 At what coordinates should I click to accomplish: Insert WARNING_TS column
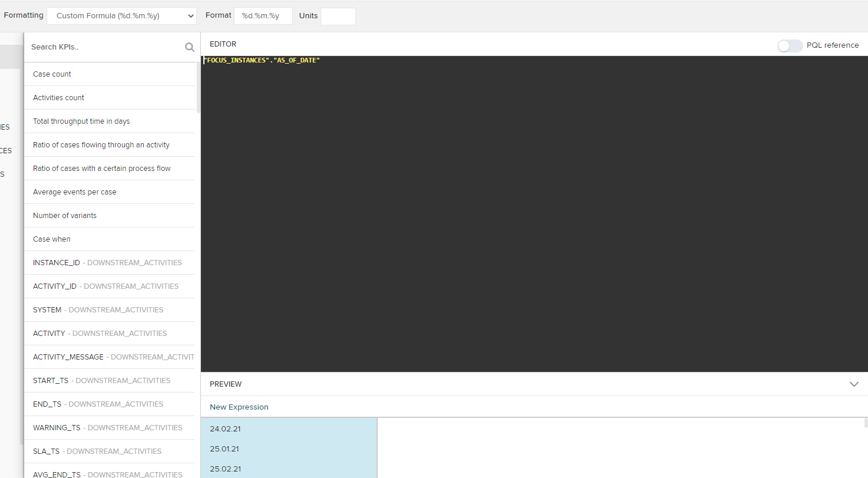pyautogui.click(x=109, y=428)
